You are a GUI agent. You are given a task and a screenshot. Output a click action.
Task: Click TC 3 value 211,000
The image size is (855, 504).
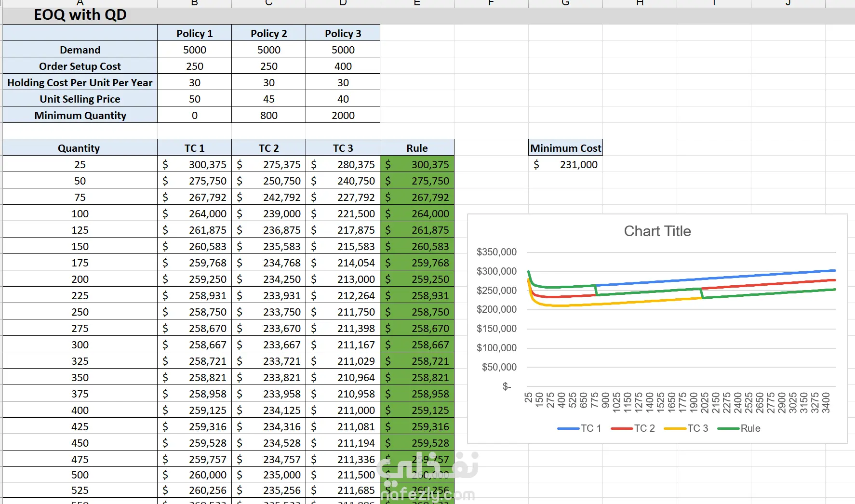point(343,410)
